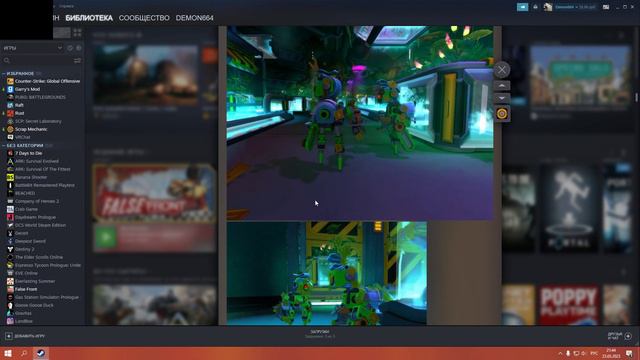Click the user avatar in header

coord(548,7)
